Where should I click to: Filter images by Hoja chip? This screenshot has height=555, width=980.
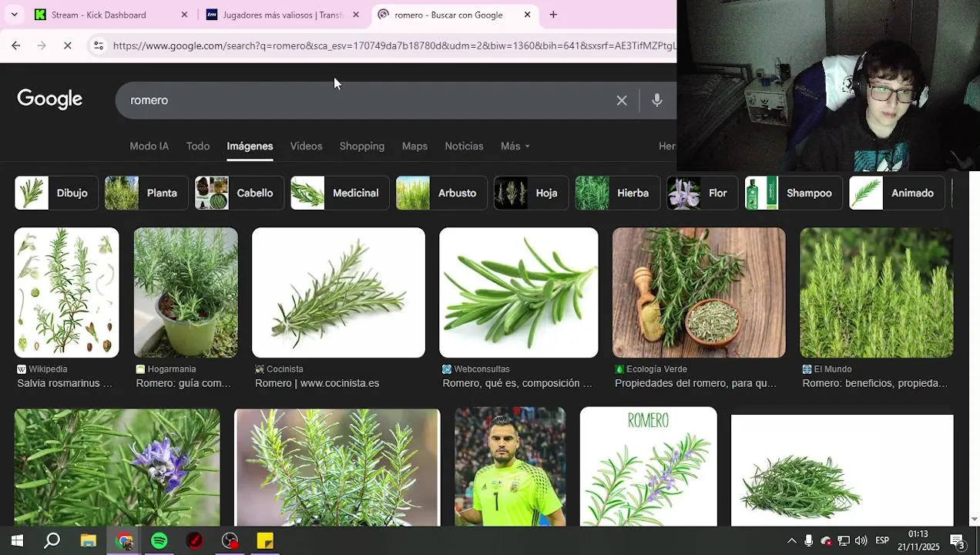tap(531, 193)
